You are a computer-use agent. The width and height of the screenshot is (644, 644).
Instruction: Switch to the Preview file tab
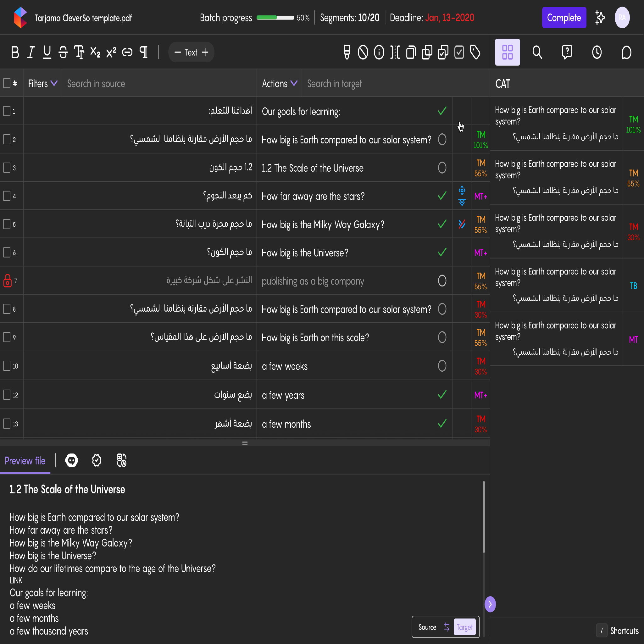pyautogui.click(x=25, y=461)
